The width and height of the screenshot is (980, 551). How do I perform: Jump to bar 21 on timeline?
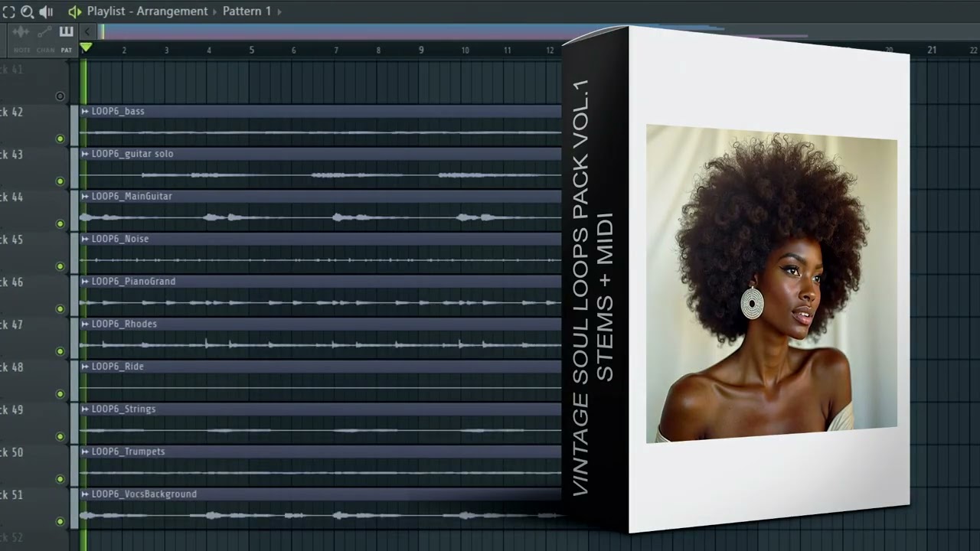932,50
